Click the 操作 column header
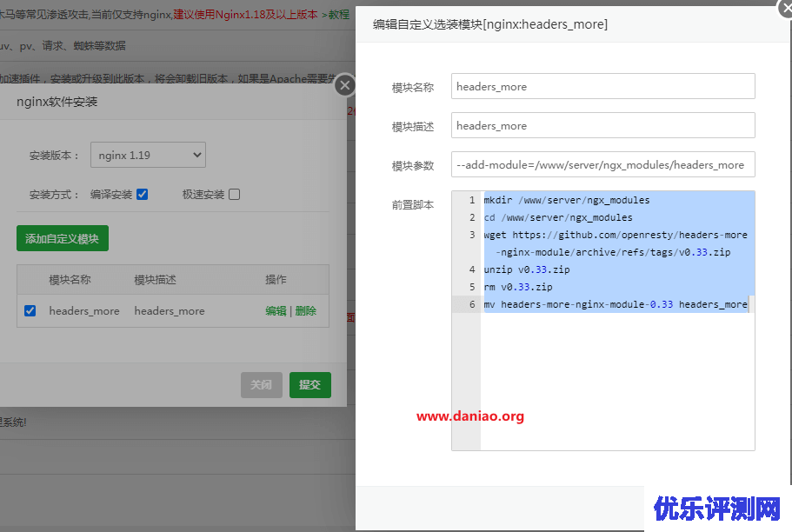 pos(276,279)
